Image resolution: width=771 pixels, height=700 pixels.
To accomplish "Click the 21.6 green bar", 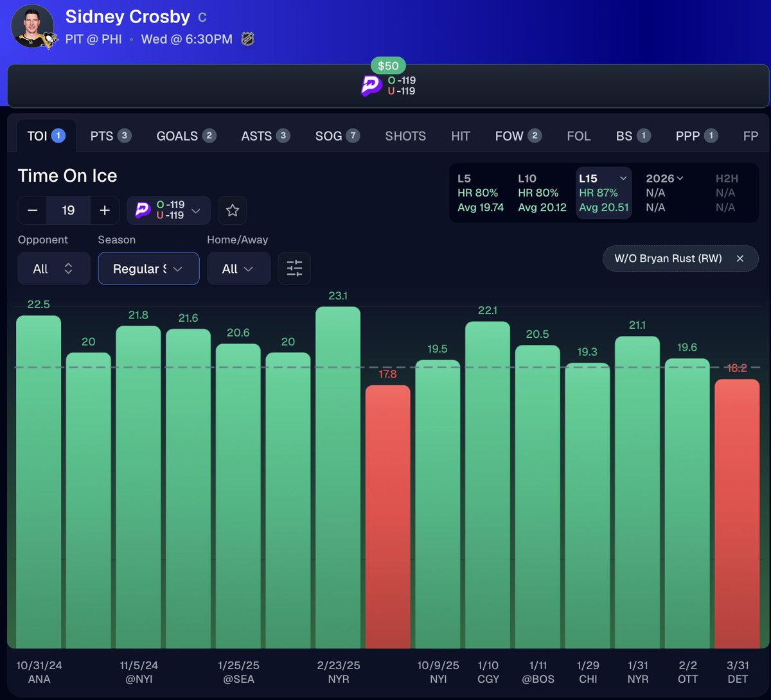I will (188, 488).
